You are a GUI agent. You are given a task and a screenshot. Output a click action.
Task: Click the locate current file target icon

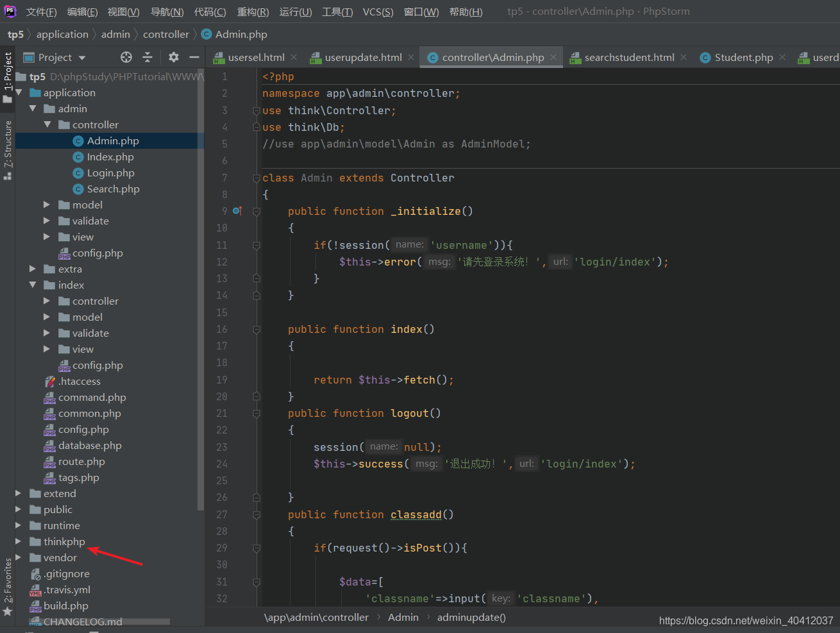[126, 57]
